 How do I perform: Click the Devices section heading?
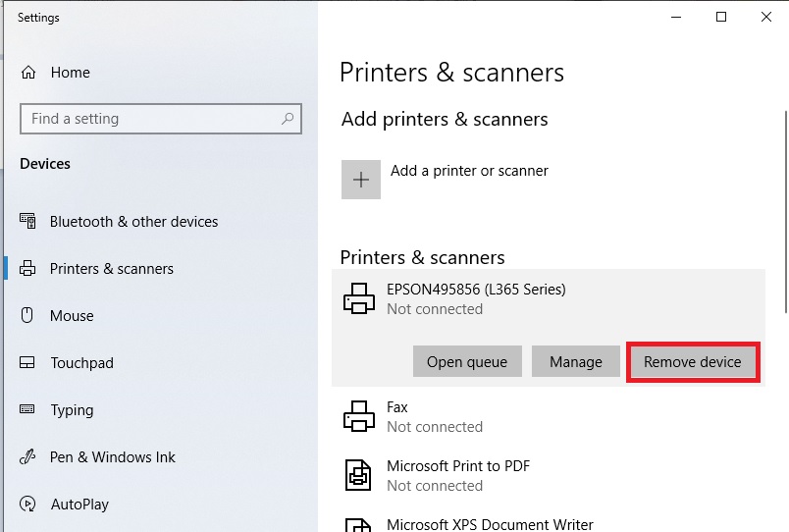[x=45, y=164]
